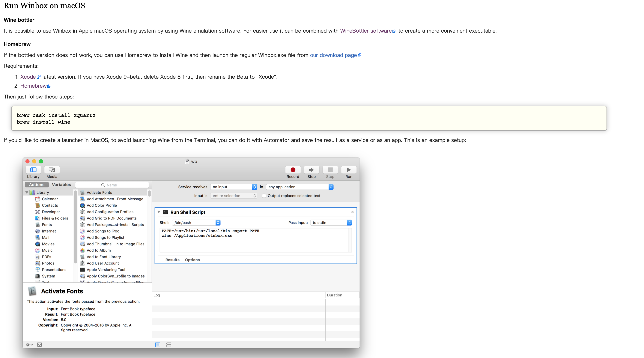
Task: Open the Service receives dropdown
Action: coord(234,187)
